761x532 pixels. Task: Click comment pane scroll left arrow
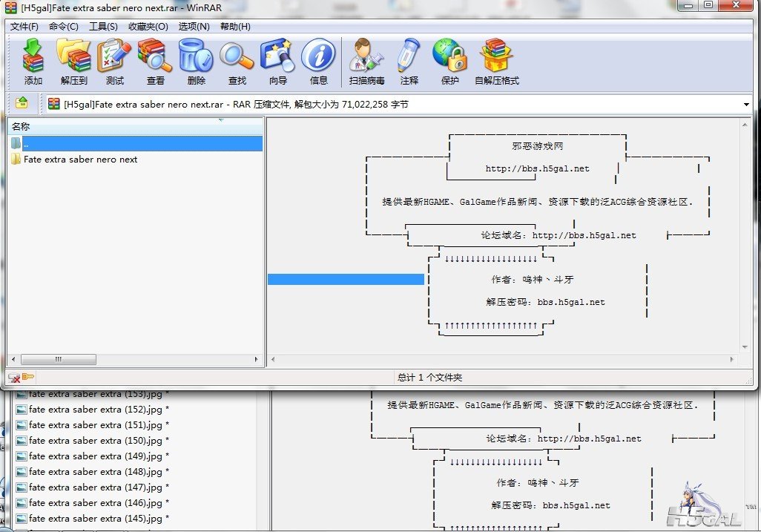pos(273,359)
